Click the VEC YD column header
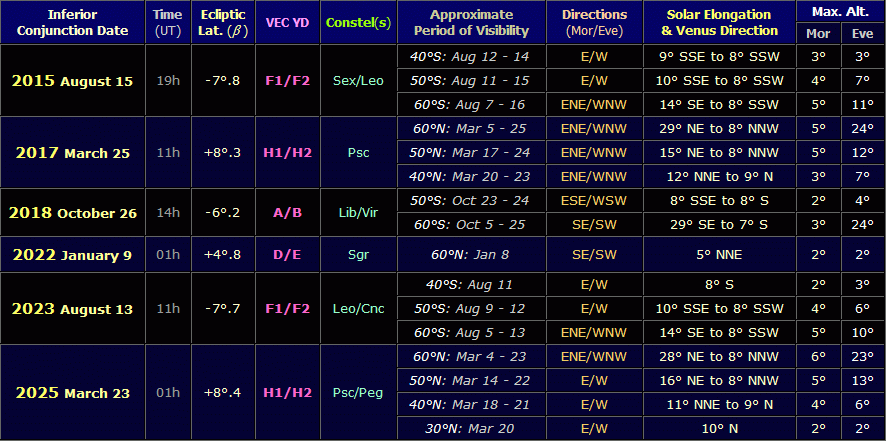The height and width of the screenshot is (441, 886). 286,22
